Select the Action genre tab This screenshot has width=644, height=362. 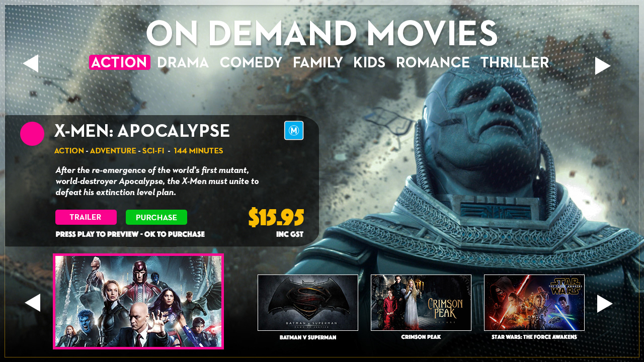point(120,62)
